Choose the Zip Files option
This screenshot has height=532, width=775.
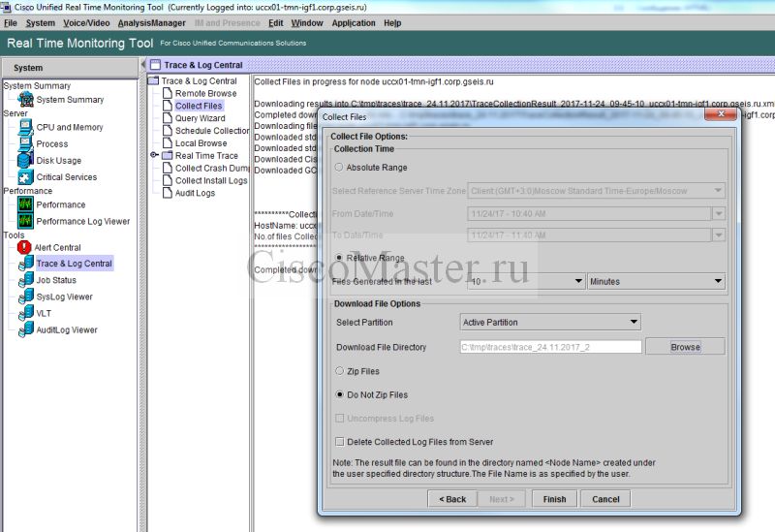coord(340,371)
